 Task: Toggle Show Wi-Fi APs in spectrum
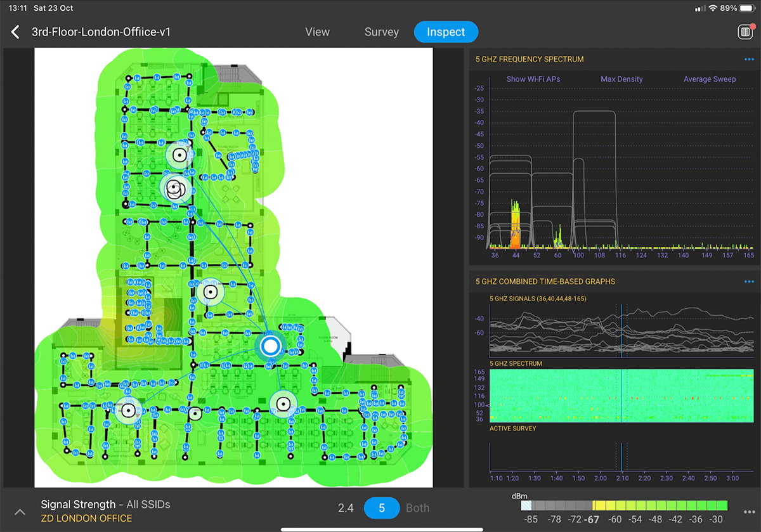533,79
